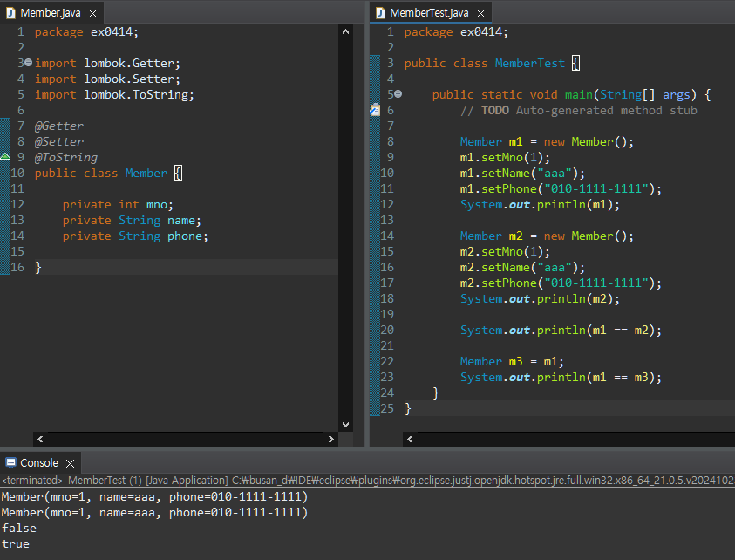Click the 'm1.setName("aaa");' statement
The image size is (735, 560).
pyautogui.click(x=522, y=173)
